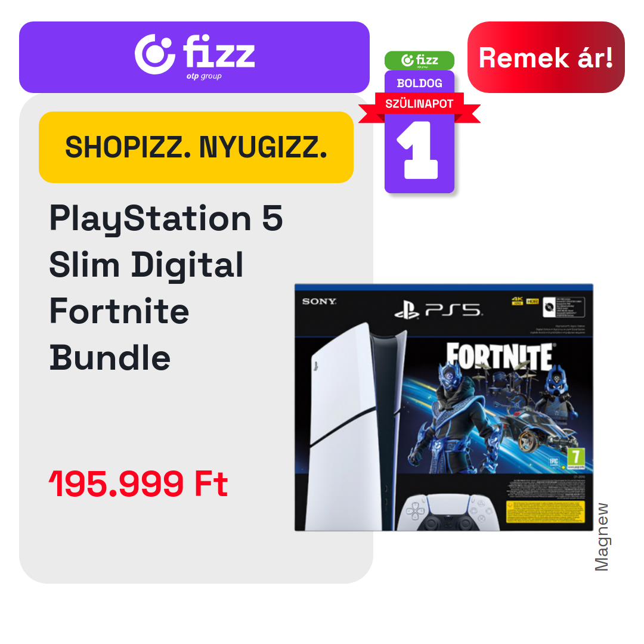Viewport: 644px width, 644px height.
Task: Click the 'BOLDOG' purple label
Action: (419, 83)
